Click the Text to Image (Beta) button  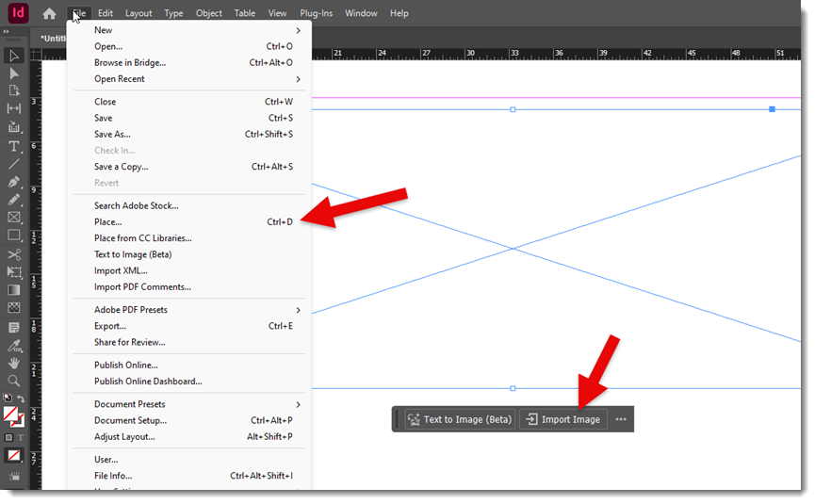pos(459,419)
